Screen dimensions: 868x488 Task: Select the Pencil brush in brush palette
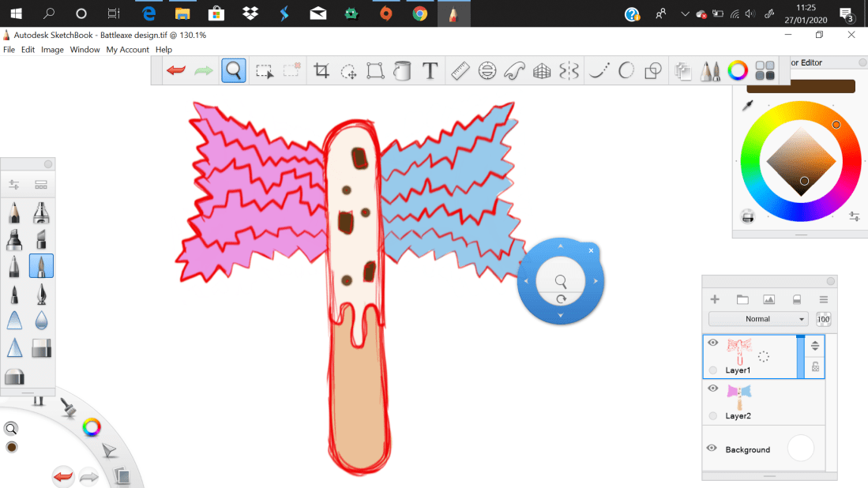14,213
